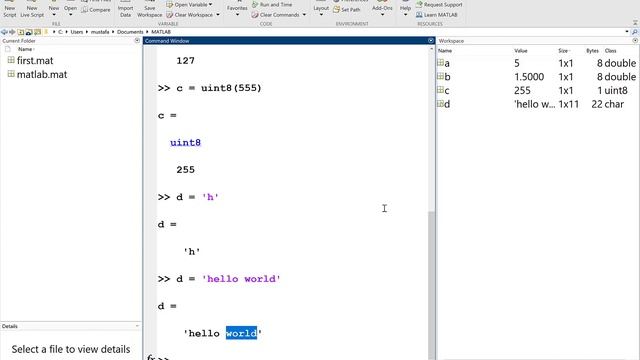Select first.mat in Current Folder
Image resolution: width=640 pixels, height=360 pixels.
tap(35, 60)
